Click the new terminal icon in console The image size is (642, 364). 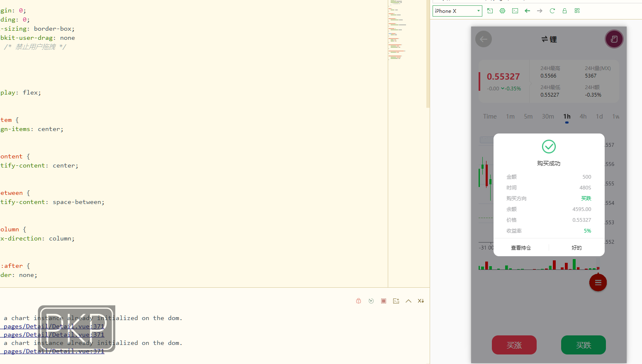click(396, 301)
